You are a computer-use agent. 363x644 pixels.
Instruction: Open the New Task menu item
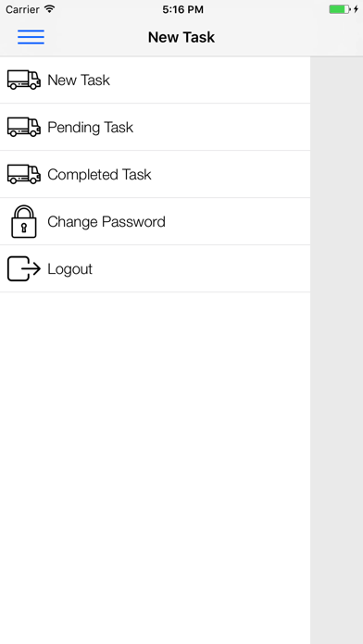pyautogui.click(x=155, y=80)
